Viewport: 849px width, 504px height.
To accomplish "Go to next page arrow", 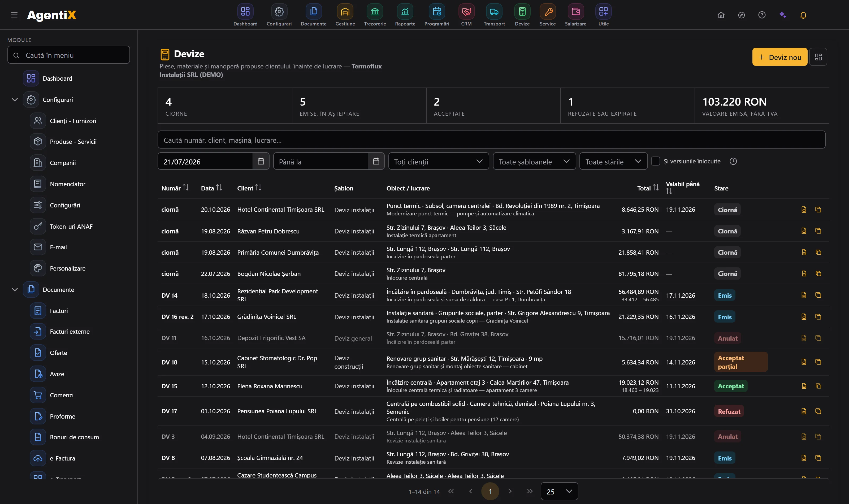I will pos(510,491).
